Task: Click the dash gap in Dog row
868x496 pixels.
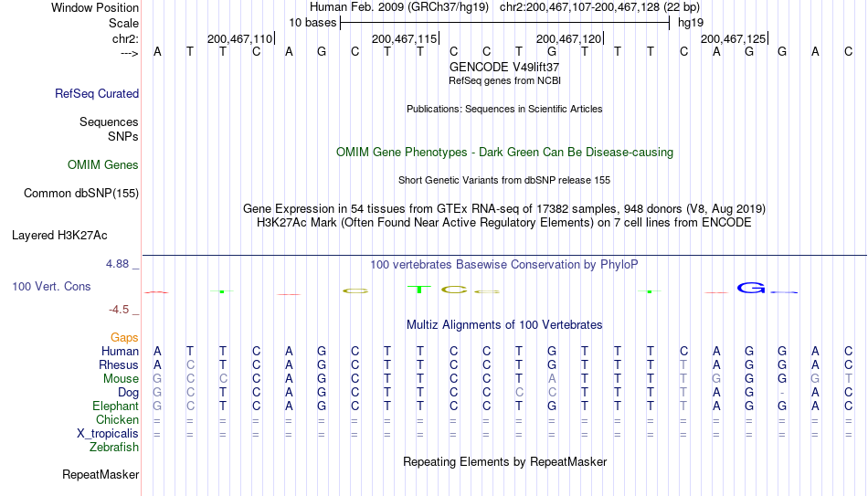Action: point(781,393)
